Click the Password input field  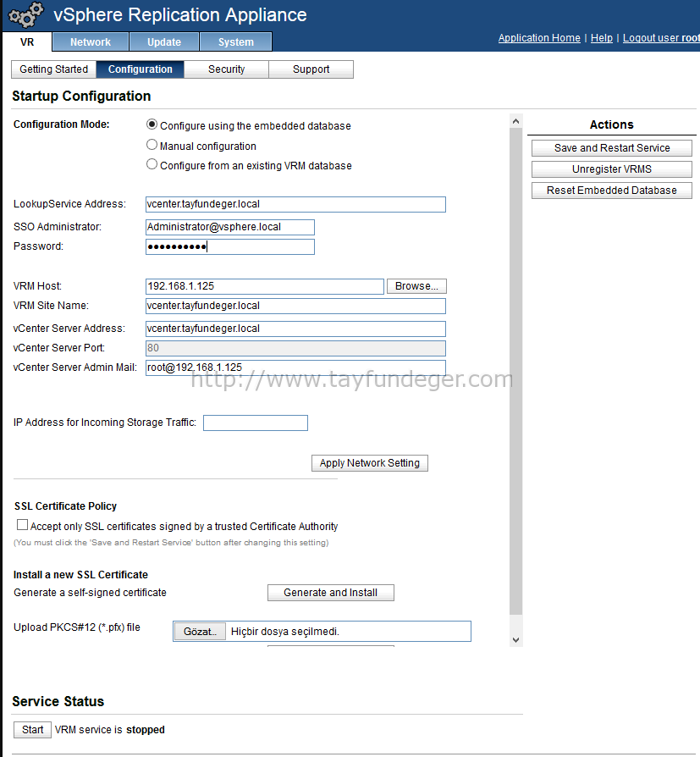(x=229, y=246)
